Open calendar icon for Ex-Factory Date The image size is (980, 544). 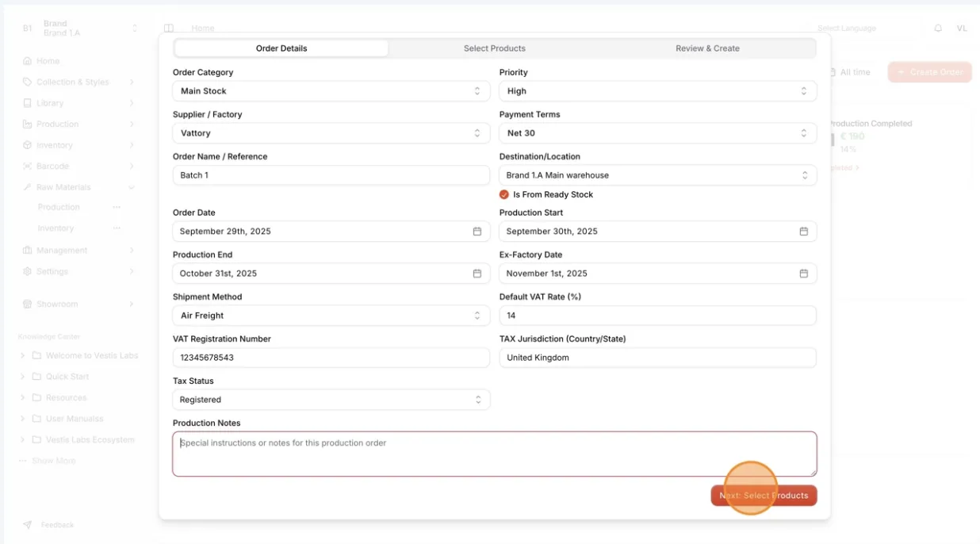point(804,274)
